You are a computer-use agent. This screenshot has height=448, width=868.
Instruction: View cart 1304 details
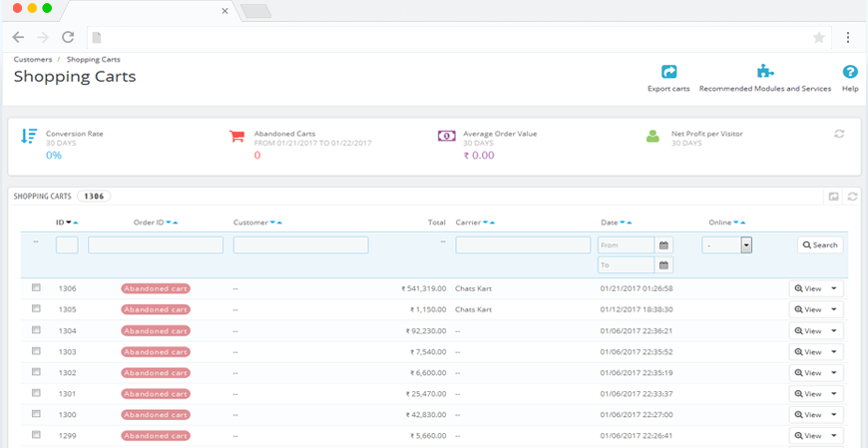pyautogui.click(x=808, y=330)
